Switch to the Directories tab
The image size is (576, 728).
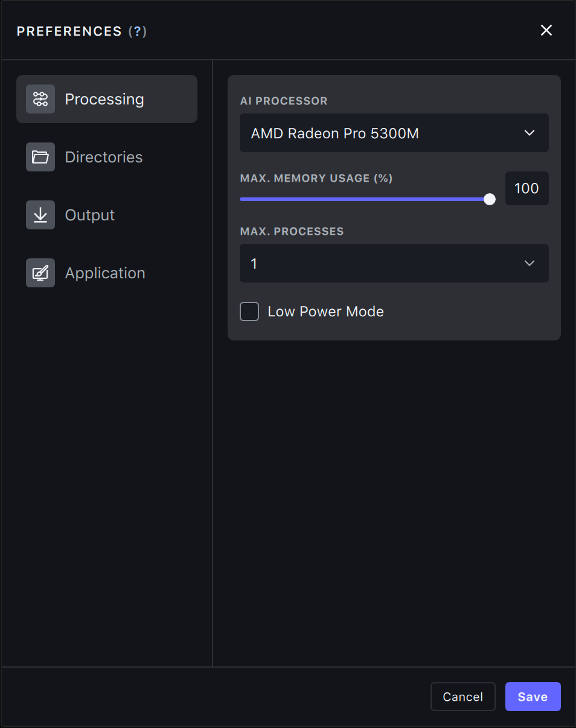point(104,157)
